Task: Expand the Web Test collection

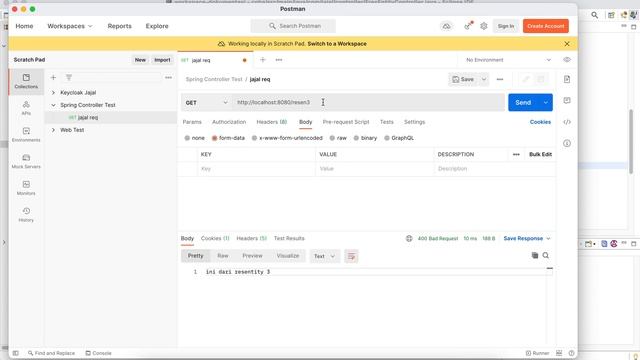Action: click(53, 130)
